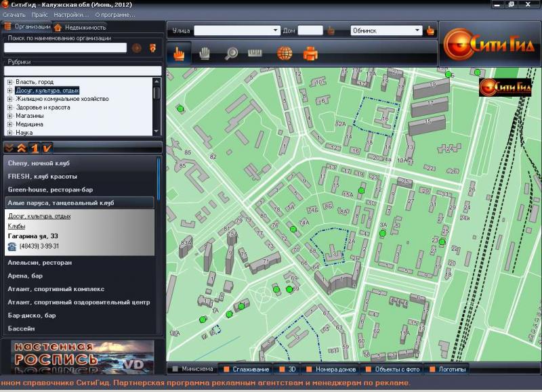The width and height of the screenshot is (542, 392).
Task: Follow the Досуг, культура, отдых link in details
Action: click(x=39, y=216)
